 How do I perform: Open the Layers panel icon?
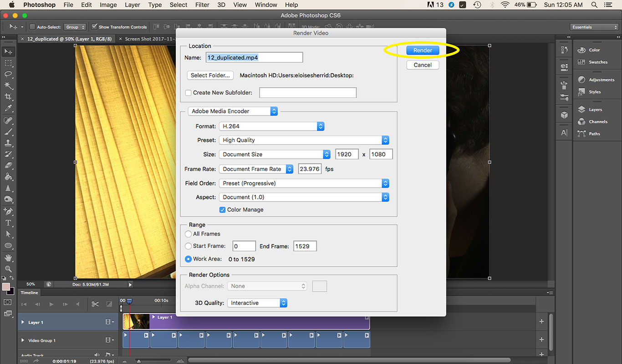581,110
